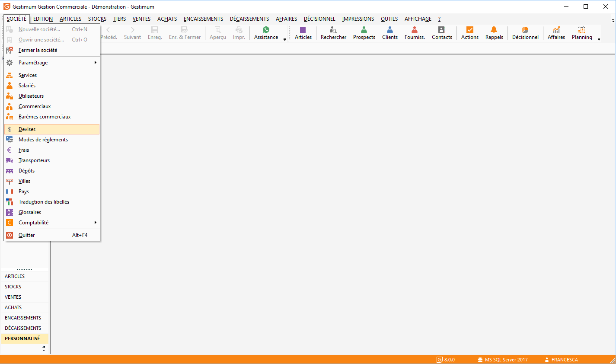Screen dimensions: 616x364
Task: Select Services in Société menu
Action: [52, 75]
